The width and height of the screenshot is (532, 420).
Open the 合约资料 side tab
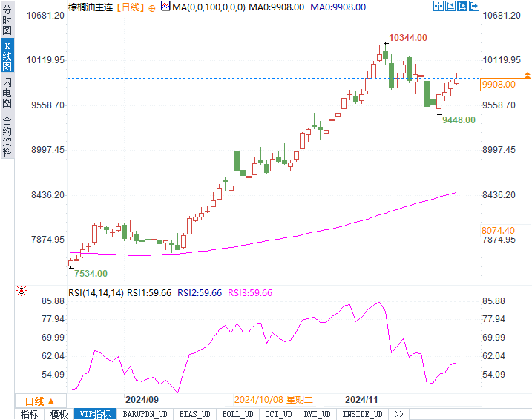click(7, 137)
